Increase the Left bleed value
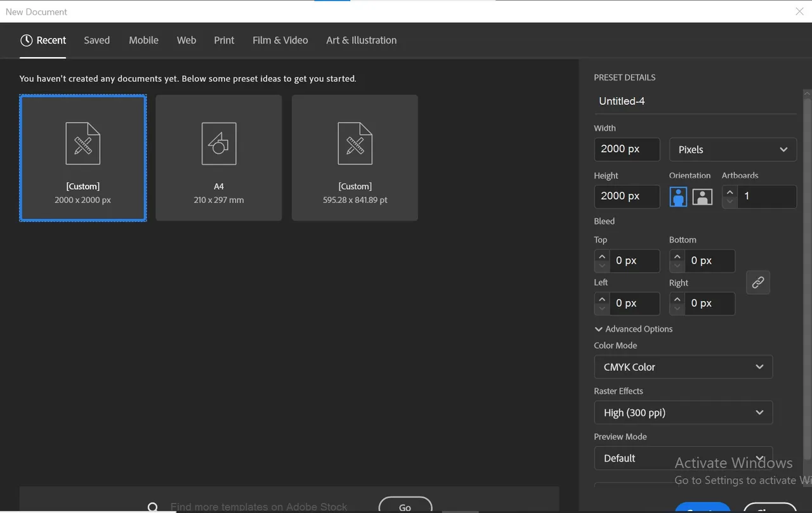 click(602, 299)
